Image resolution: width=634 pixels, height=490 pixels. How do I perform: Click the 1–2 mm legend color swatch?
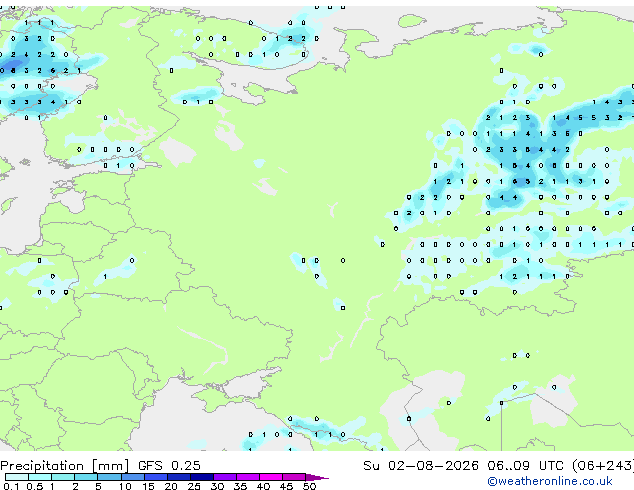tap(63, 477)
